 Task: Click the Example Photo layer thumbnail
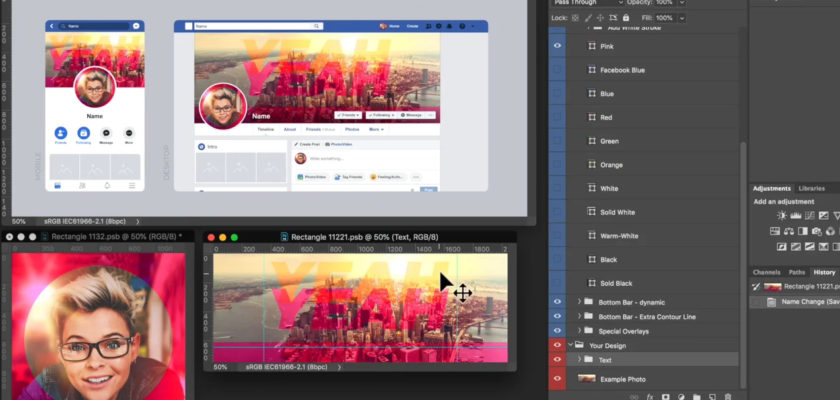(x=587, y=379)
